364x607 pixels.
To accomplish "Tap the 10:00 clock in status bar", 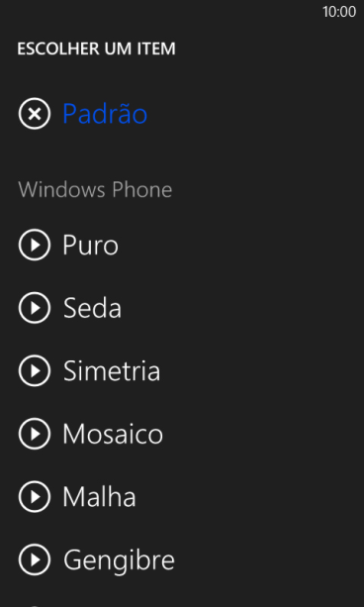I will click(x=339, y=12).
